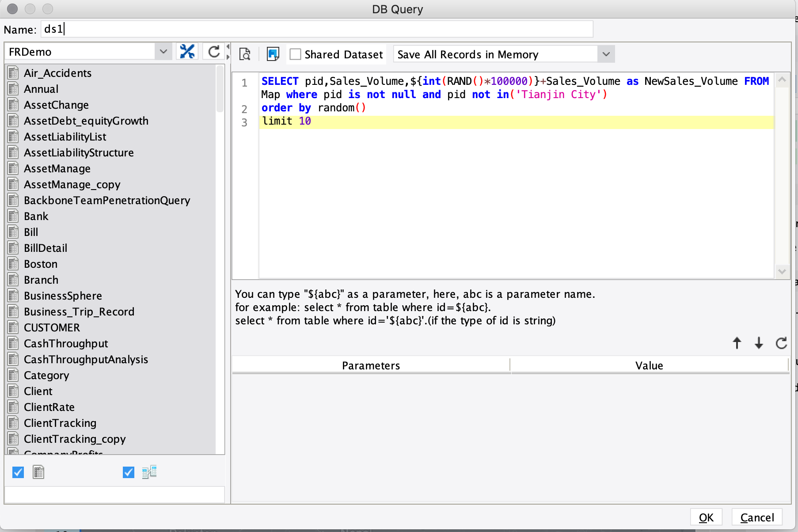Confirm the query with OK

point(706,517)
